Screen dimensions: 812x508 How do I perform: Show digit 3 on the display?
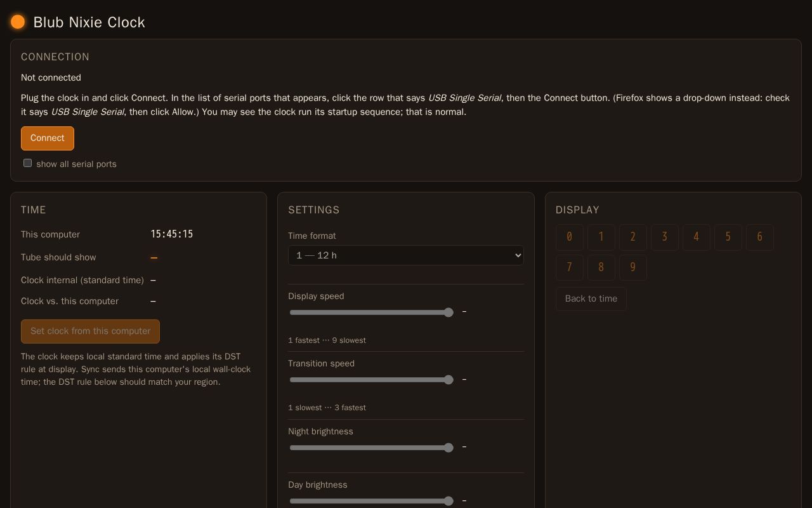[665, 237]
